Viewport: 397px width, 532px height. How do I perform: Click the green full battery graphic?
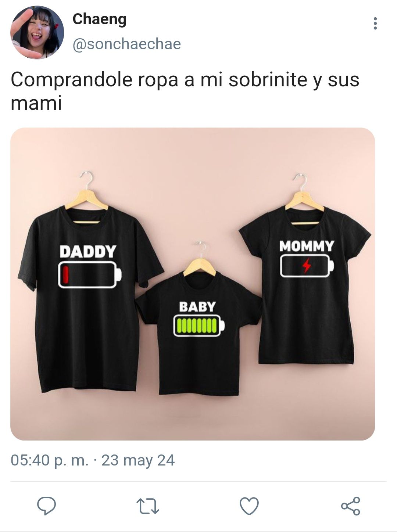199,326
